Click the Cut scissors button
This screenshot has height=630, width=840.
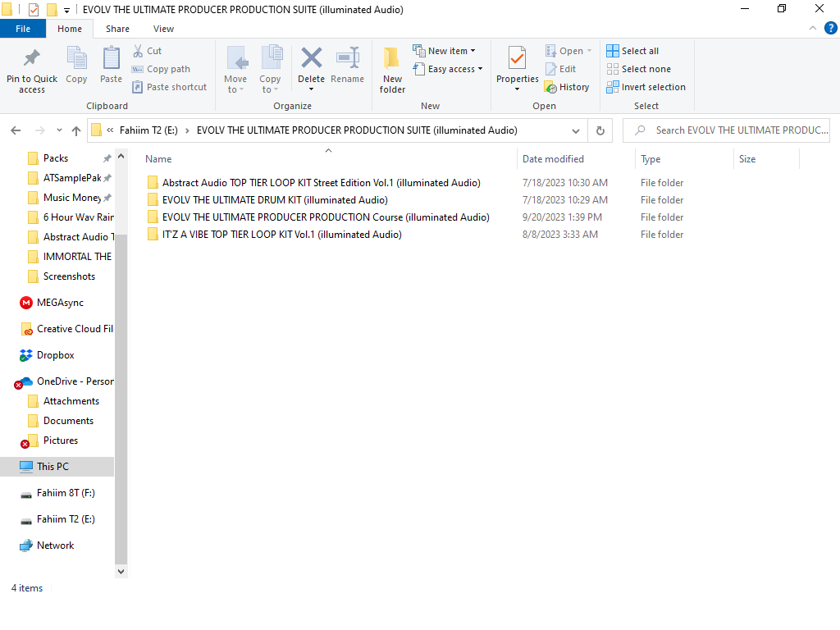[148, 51]
